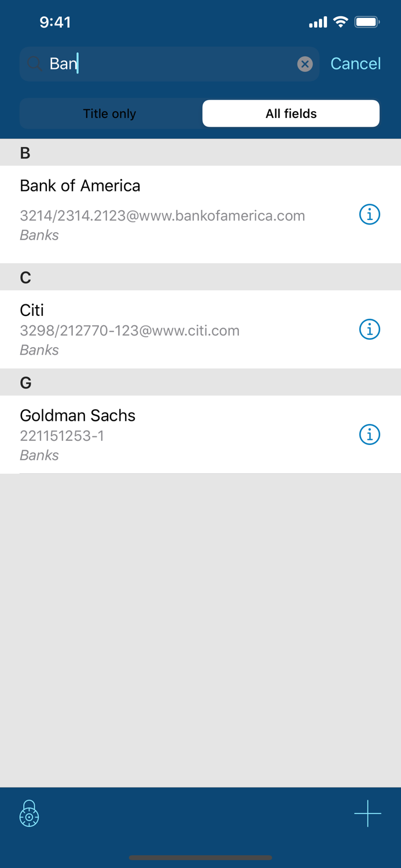Open details for Citi entry
401x868 pixels.
tap(369, 329)
